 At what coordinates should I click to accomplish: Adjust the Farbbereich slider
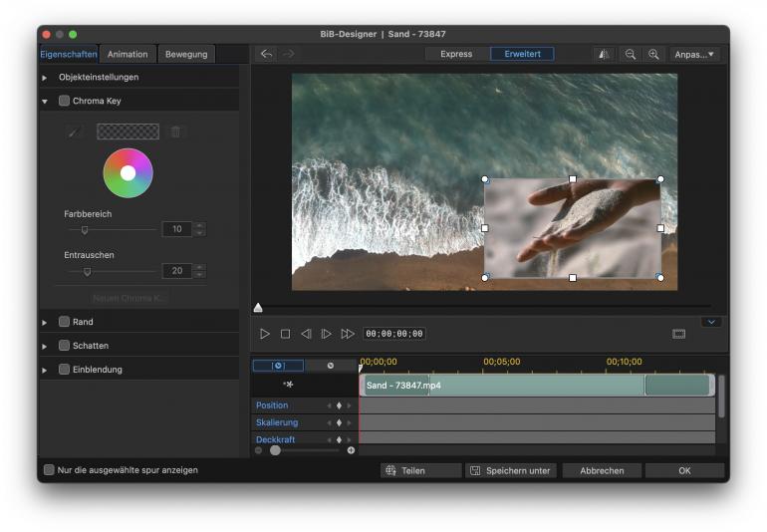[x=85, y=229]
